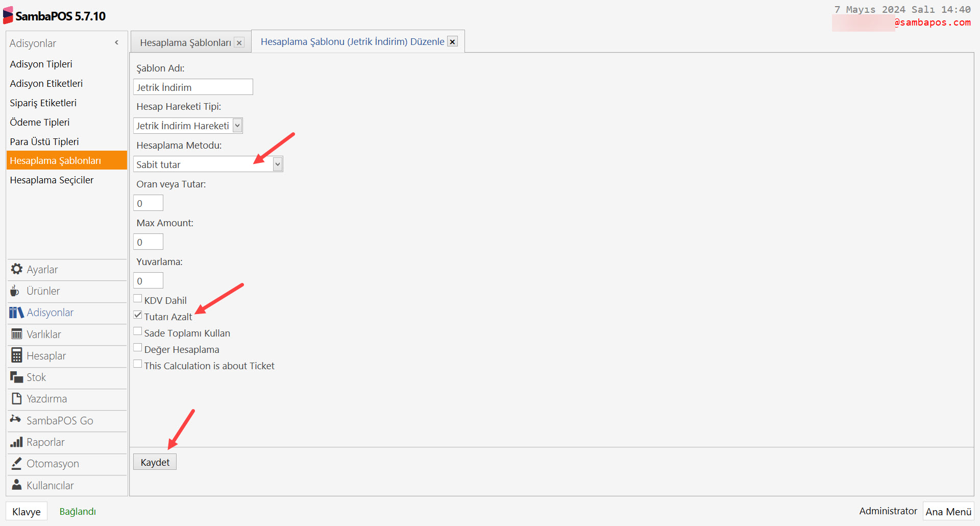Click the Otomasyon pencil icon

[17, 464]
